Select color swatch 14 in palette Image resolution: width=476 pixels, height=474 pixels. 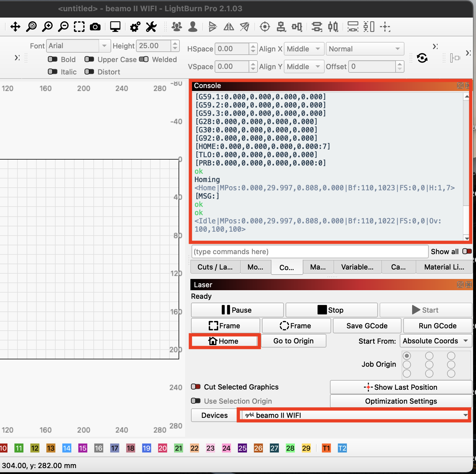tap(67, 448)
